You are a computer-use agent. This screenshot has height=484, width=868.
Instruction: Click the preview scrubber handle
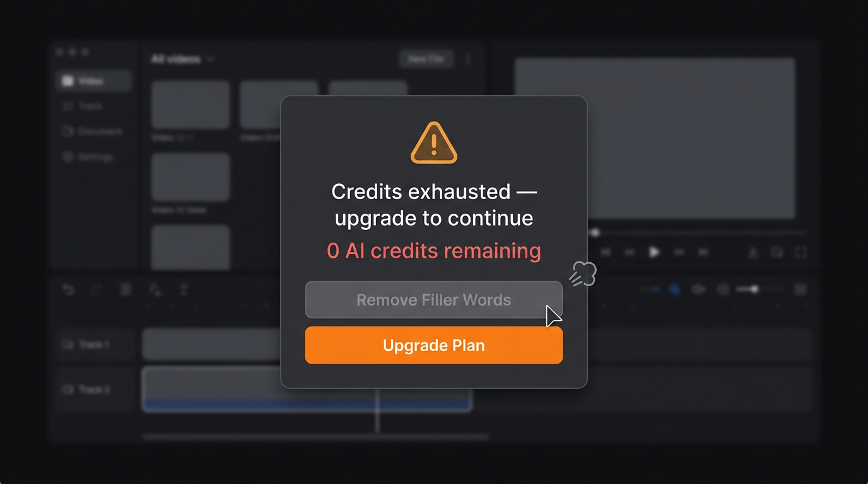pyautogui.click(x=595, y=233)
